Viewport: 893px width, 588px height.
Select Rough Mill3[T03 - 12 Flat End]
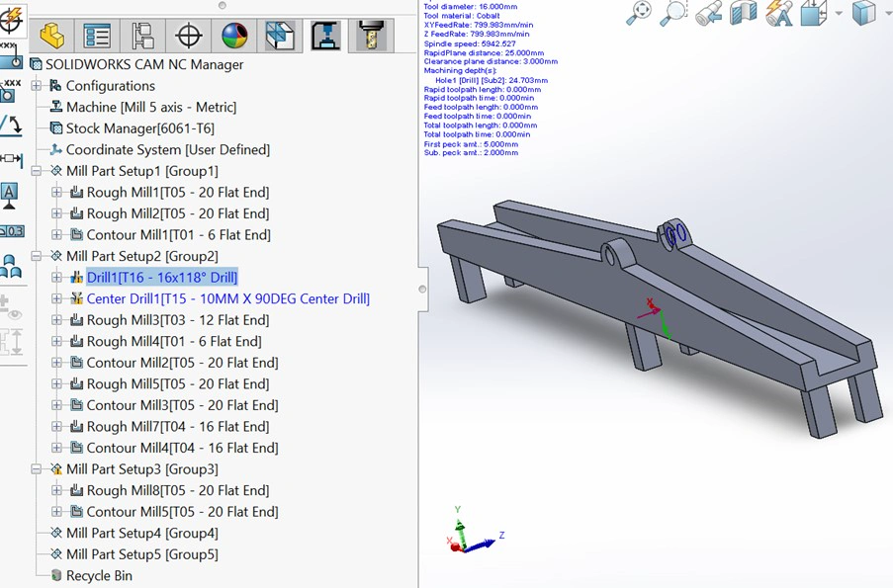178,320
